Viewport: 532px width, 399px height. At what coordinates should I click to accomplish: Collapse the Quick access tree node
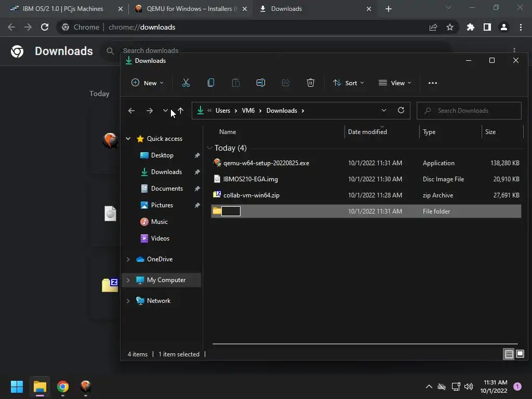point(128,138)
